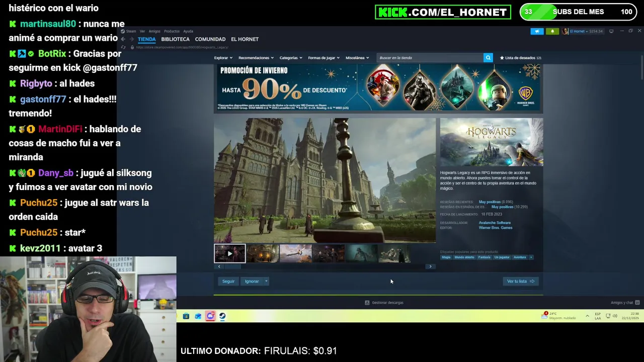Image resolution: width=644 pixels, height=362 pixels.
Task: Click the El Hornet profile avatar
Action: coord(566,31)
